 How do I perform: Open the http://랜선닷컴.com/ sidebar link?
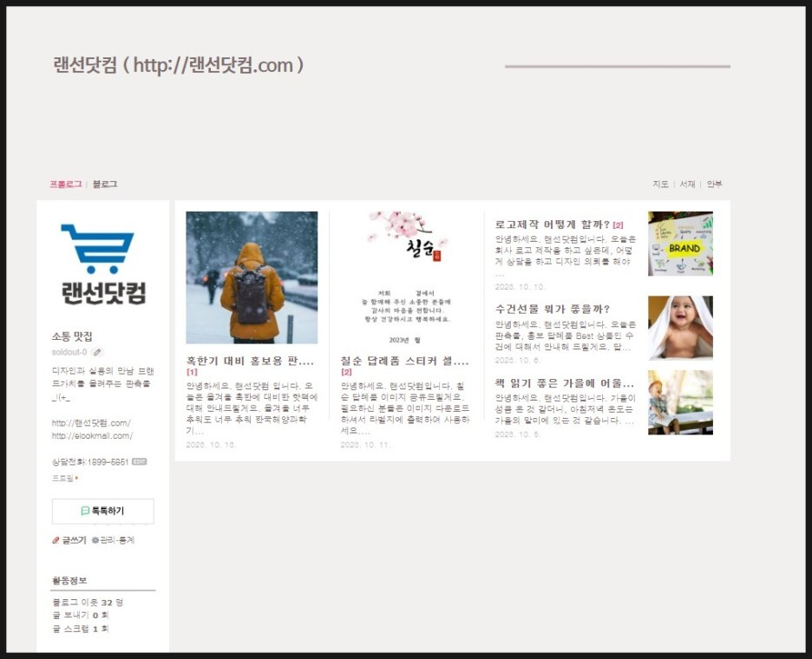[x=91, y=423]
